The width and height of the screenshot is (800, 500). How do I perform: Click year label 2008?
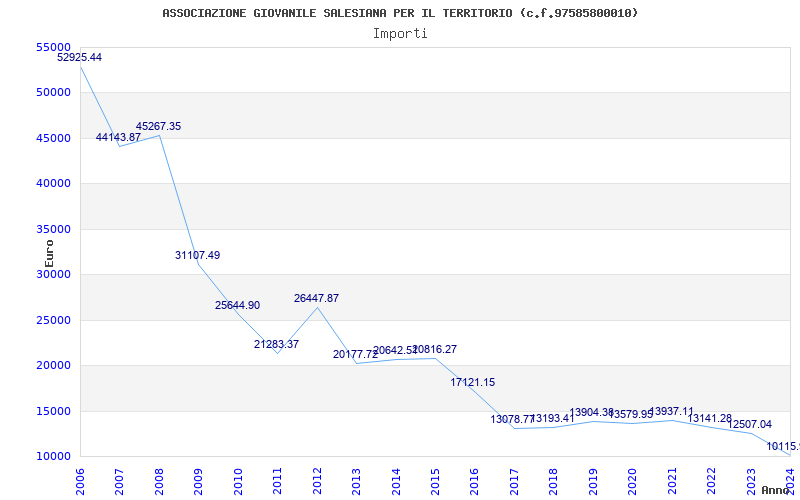pyautogui.click(x=159, y=481)
